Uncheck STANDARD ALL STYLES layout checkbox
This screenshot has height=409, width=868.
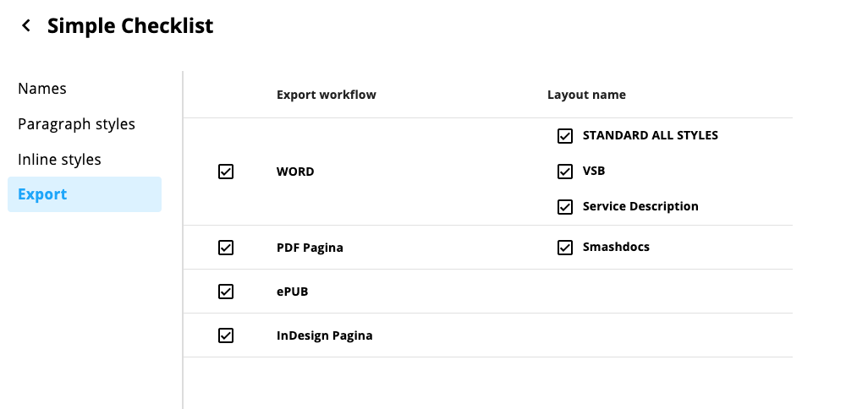[564, 136]
